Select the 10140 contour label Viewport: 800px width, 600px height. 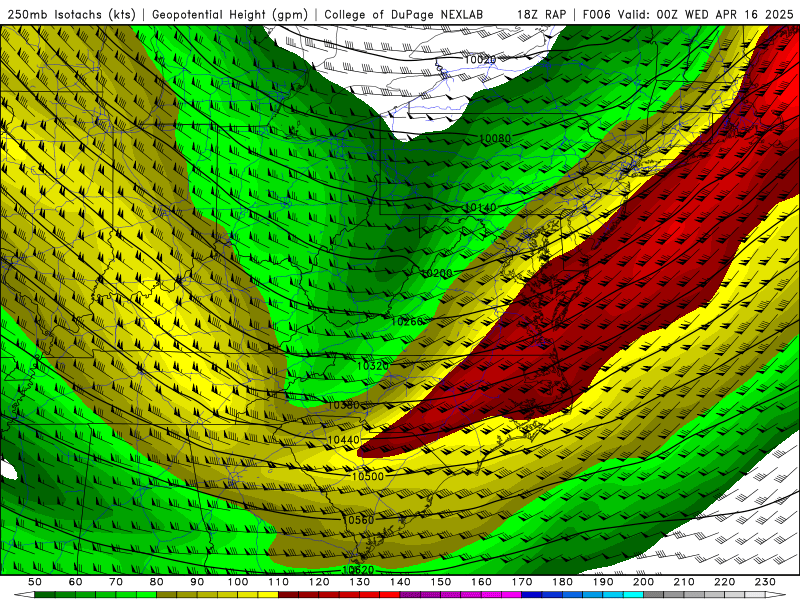(481, 208)
